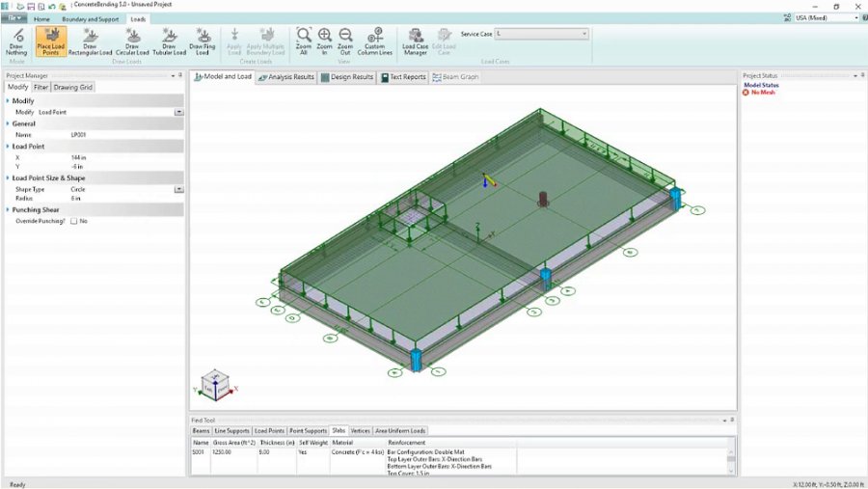Zoom All in the View group
The width and height of the screenshot is (868, 489).
click(x=304, y=41)
